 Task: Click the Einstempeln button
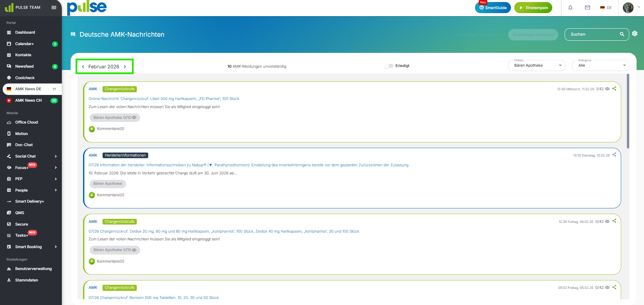pos(533,8)
